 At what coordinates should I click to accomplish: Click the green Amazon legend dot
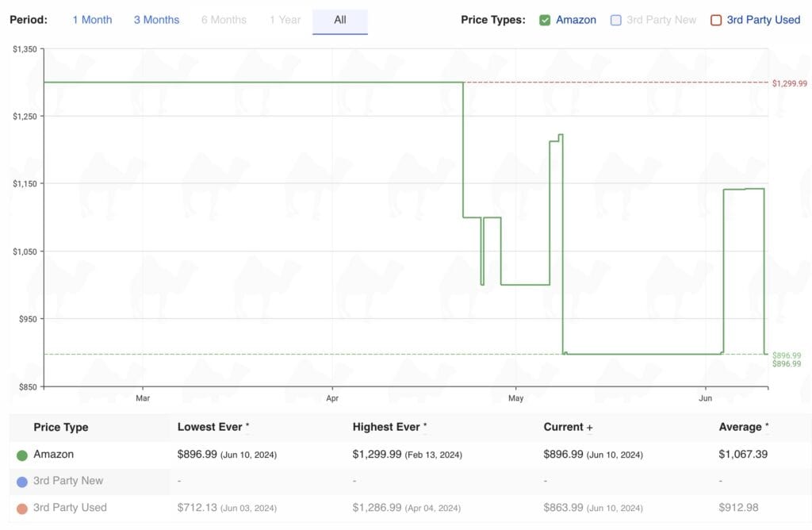[x=22, y=455]
